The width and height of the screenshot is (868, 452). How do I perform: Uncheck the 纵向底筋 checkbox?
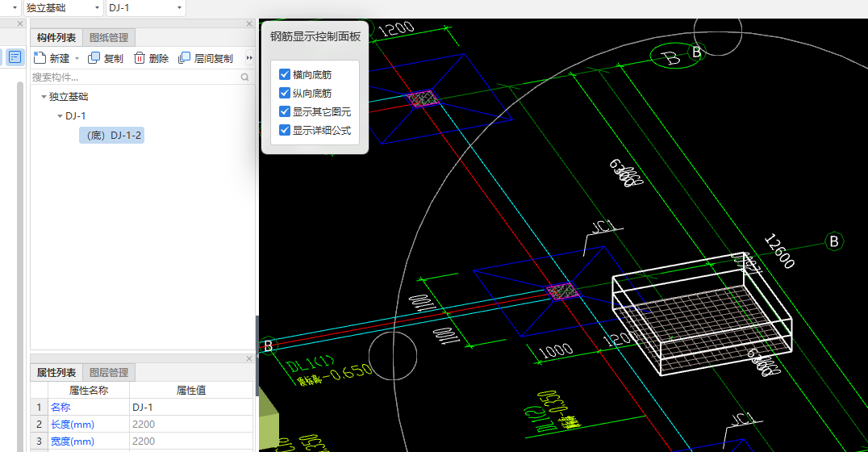(285, 93)
